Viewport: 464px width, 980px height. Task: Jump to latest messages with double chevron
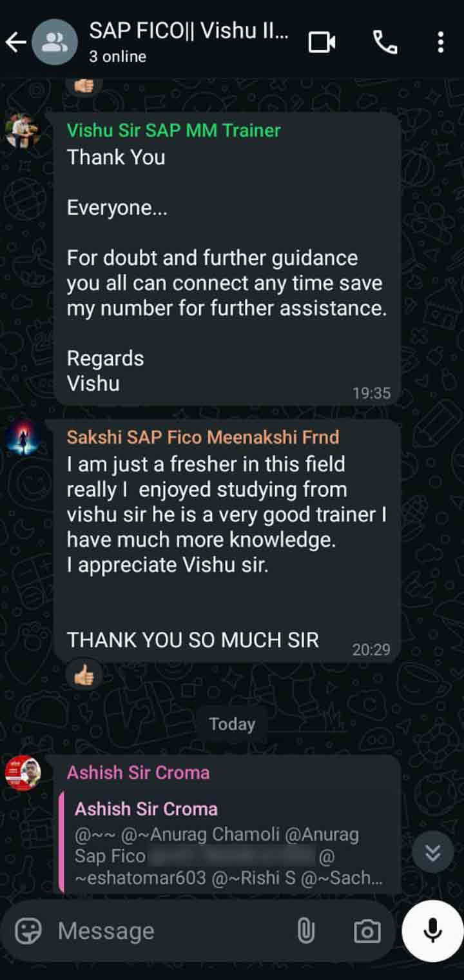[433, 853]
